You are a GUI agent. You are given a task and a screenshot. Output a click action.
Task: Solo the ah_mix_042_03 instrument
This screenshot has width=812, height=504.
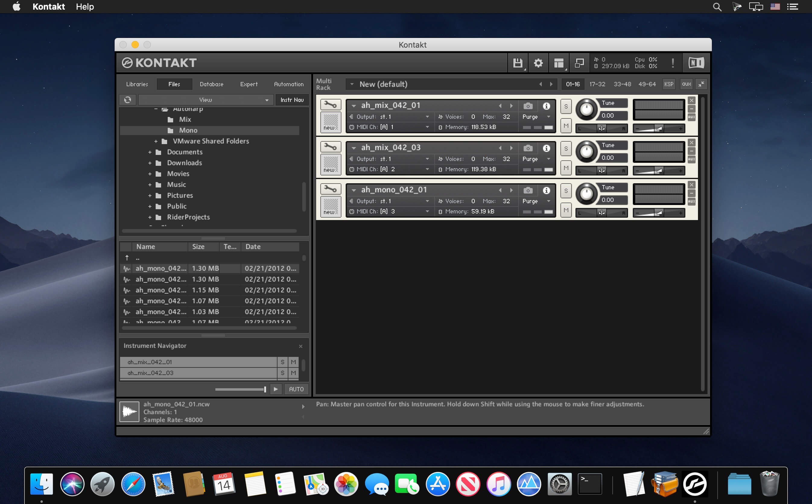[x=566, y=149]
